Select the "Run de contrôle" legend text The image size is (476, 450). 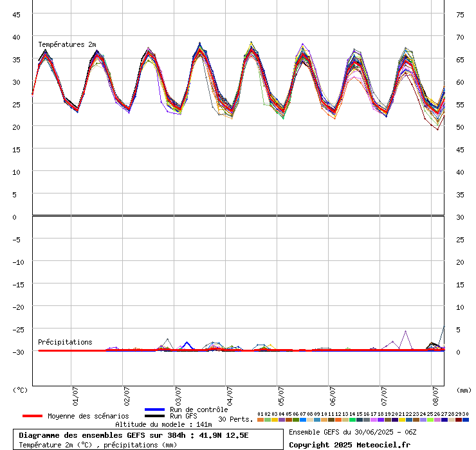(x=199, y=410)
